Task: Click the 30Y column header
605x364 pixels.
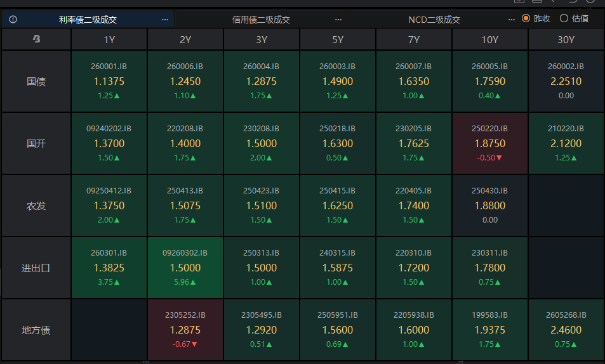Action: pos(566,39)
